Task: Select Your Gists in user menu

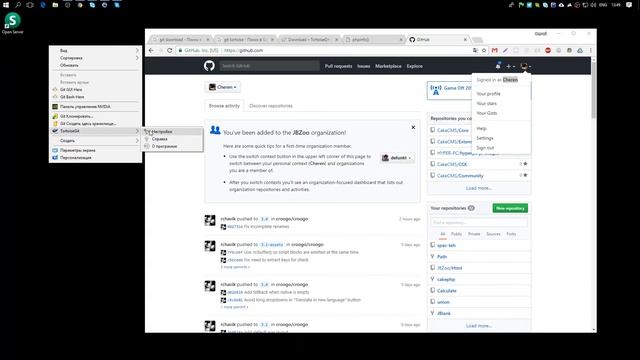Action: 487,113
